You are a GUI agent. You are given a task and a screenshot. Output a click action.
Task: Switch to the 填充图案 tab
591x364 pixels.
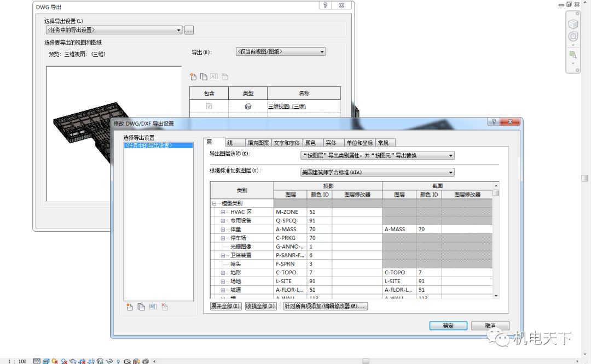(x=258, y=143)
